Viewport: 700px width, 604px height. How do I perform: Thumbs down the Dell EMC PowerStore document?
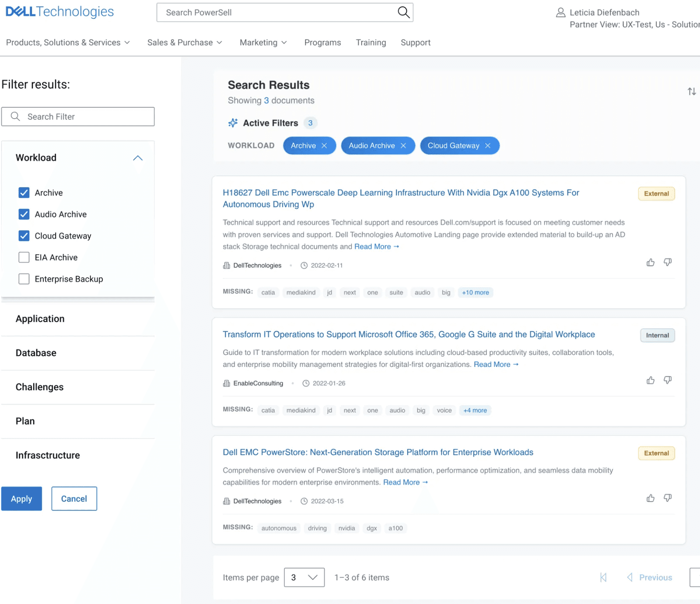[x=668, y=498]
